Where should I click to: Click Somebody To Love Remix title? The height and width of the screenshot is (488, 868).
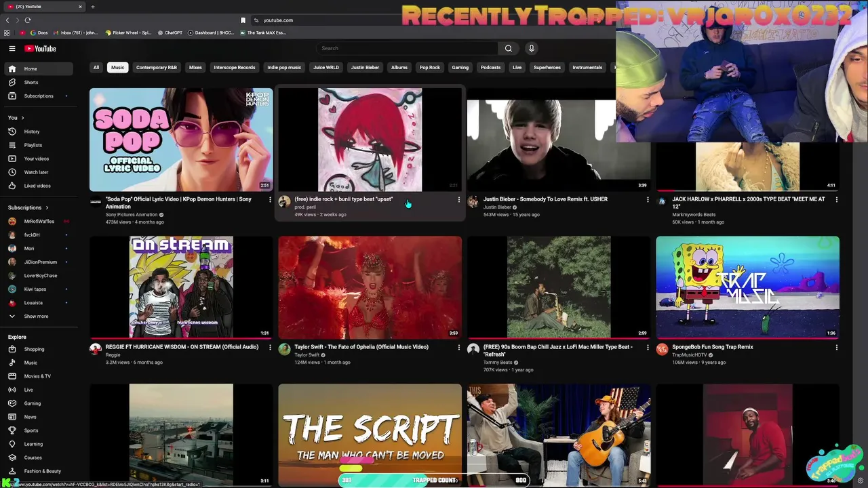545,199
